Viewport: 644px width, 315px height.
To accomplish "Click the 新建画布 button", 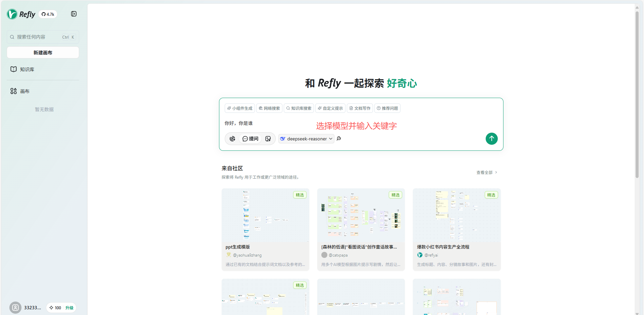I will 43,52.
